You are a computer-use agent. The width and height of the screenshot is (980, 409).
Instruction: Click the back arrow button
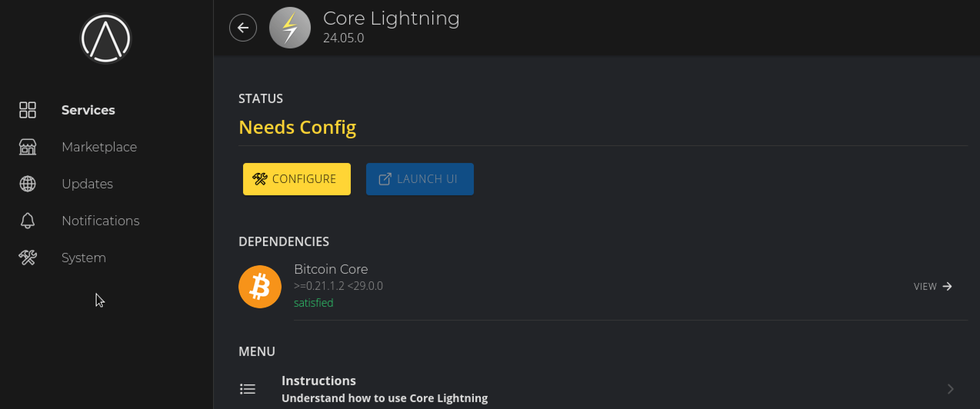[x=243, y=27]
